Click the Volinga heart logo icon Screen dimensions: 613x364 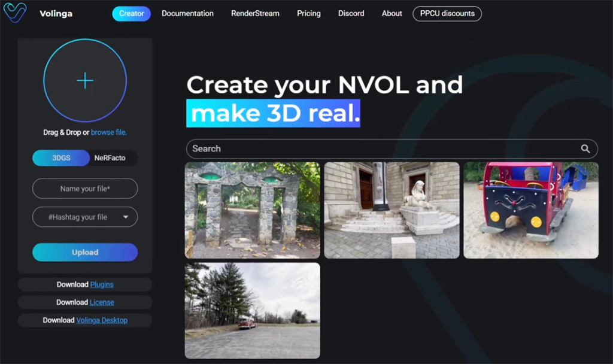point(15,13)
